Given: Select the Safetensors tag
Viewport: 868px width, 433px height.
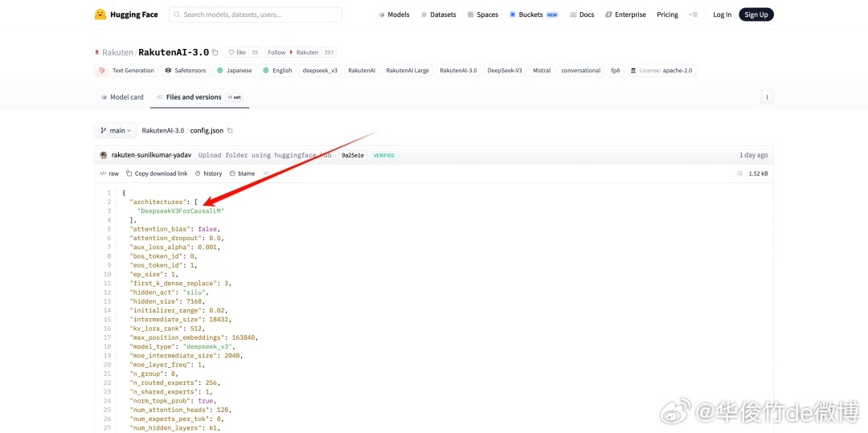Looking at the screenshot, I should tap(186, 70).
